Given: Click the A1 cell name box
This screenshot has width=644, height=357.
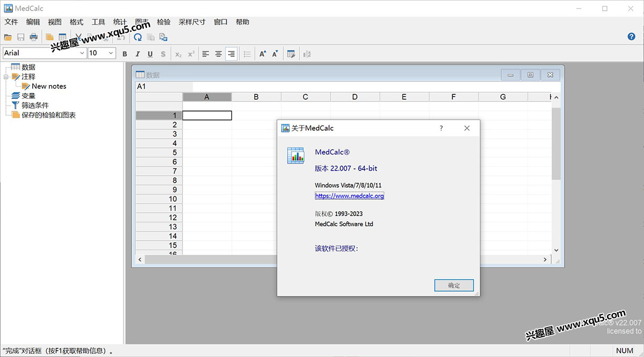Looking at the screenshot, I should point(164,86).
